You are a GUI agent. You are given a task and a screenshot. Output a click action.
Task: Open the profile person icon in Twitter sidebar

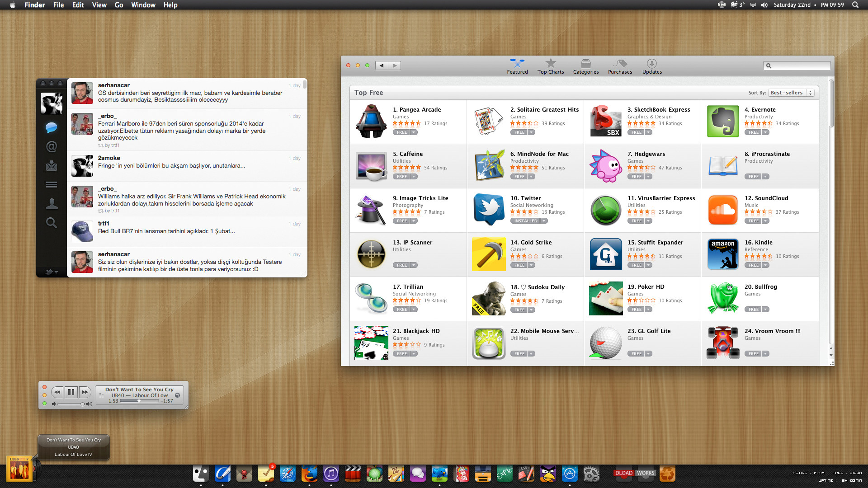click(x=52, y=204)
